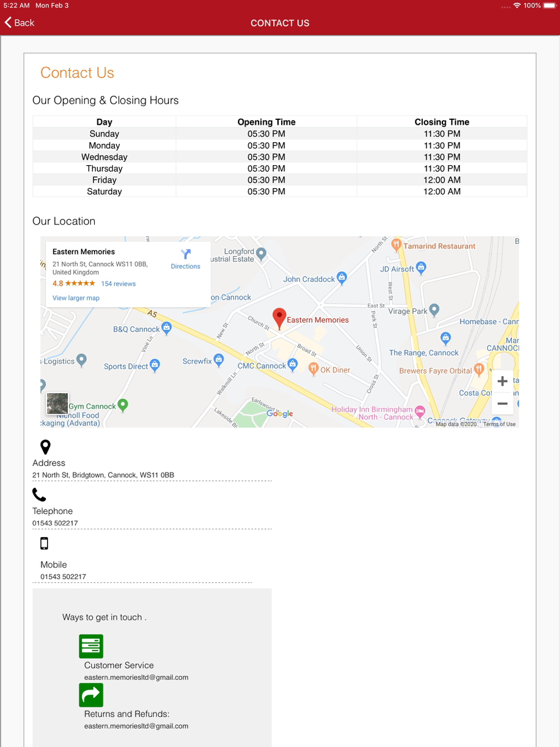Tap the Costa Coffee map label

pyautogui.click(x=475, y=393)
